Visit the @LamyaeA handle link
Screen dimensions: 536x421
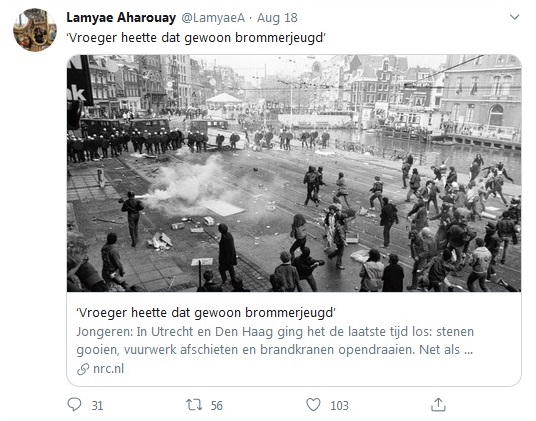coord(213,18)
